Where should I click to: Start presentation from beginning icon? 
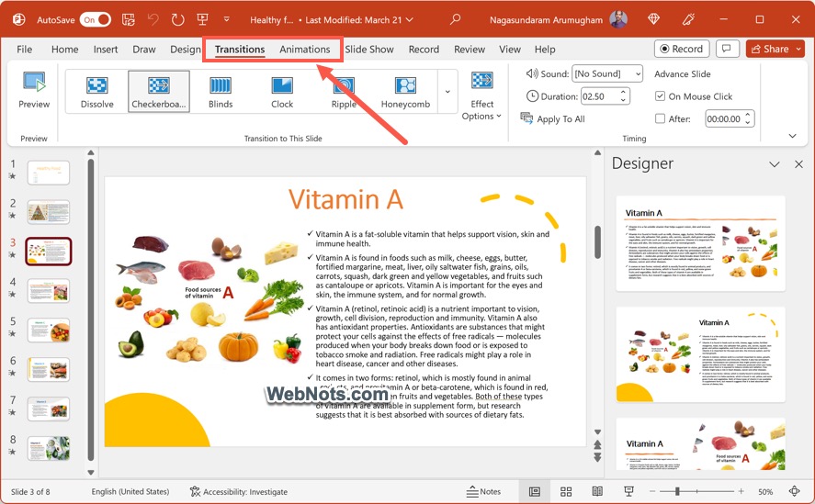tap(203, 20)
